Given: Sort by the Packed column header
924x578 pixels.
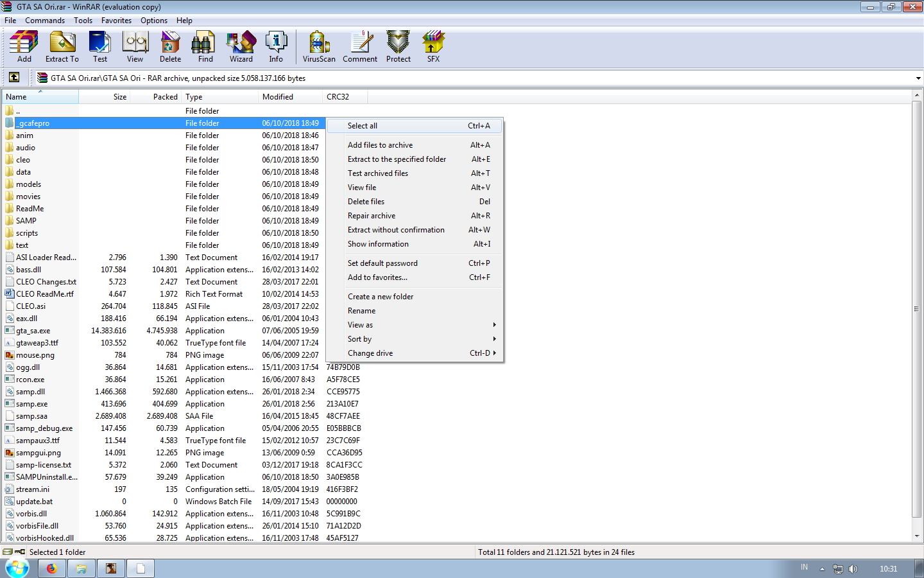Looking at the screenshot, I should tap(156, 97).
